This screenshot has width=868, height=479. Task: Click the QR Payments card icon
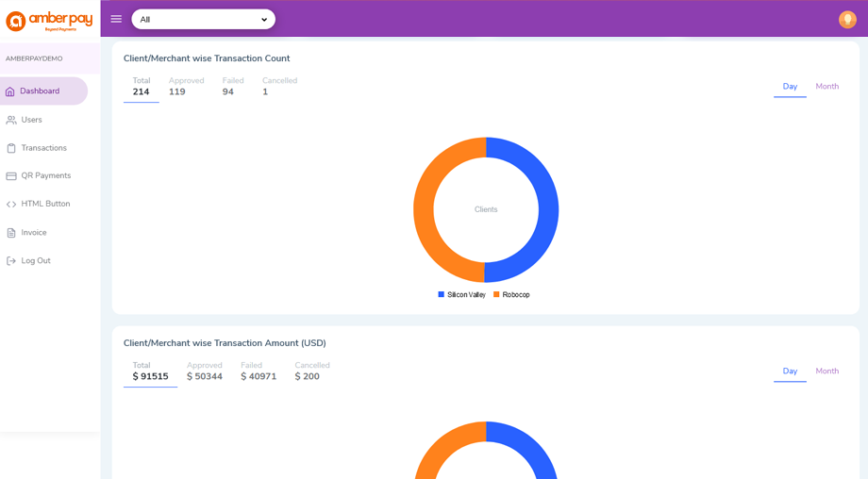[11, 176]
